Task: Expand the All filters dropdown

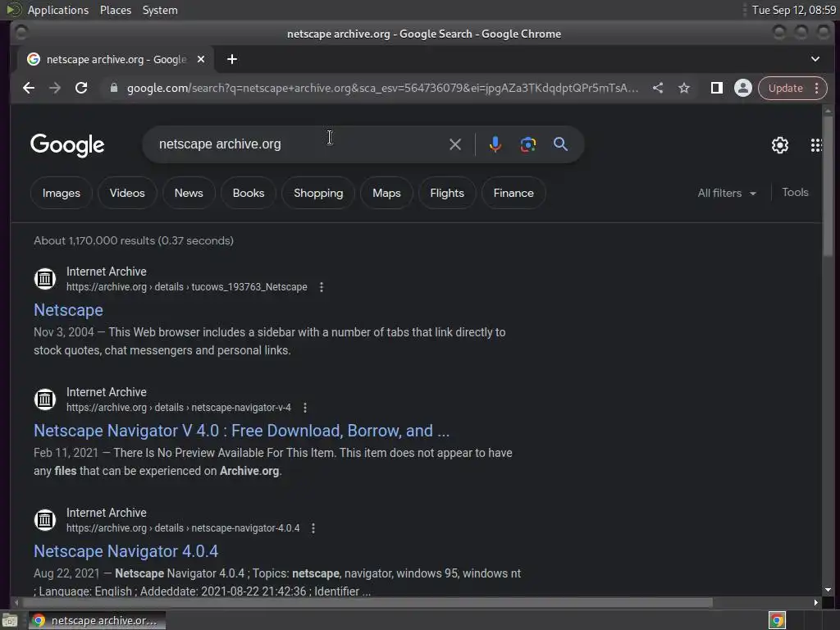Action: pos(727,193)
